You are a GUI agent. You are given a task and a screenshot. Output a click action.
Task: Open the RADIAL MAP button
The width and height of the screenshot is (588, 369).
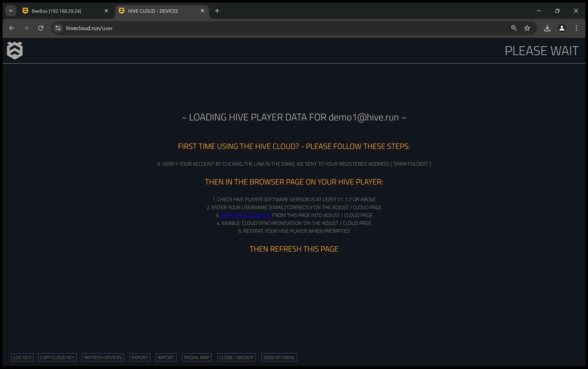[197, 357]
